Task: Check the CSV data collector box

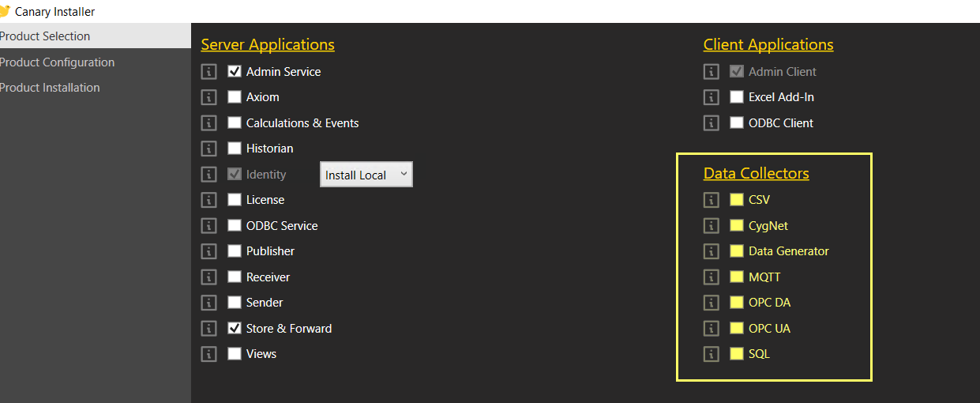Action: click(737, 200)
